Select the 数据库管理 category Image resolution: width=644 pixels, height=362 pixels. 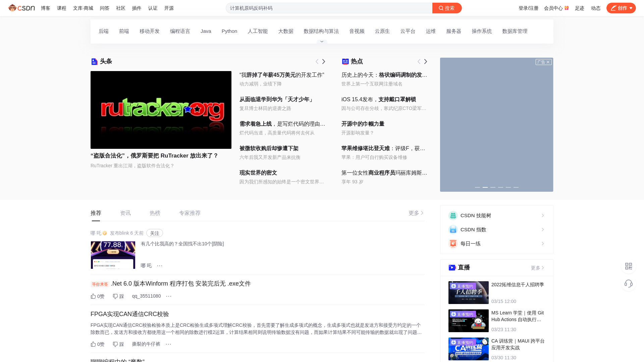[515, 31]
